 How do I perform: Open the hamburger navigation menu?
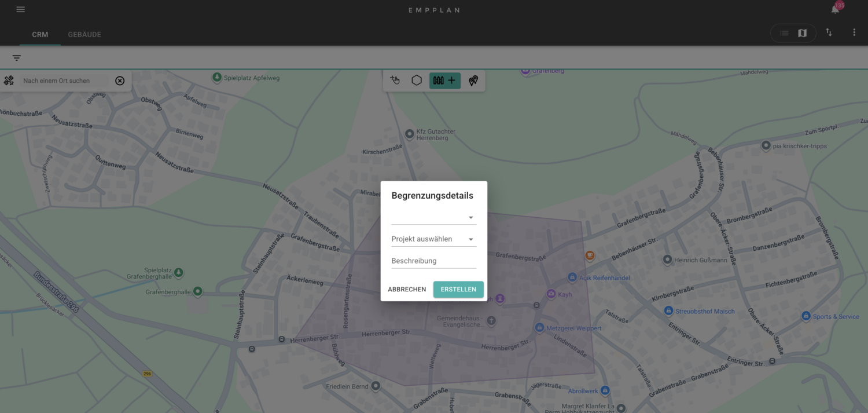[21, 10]
